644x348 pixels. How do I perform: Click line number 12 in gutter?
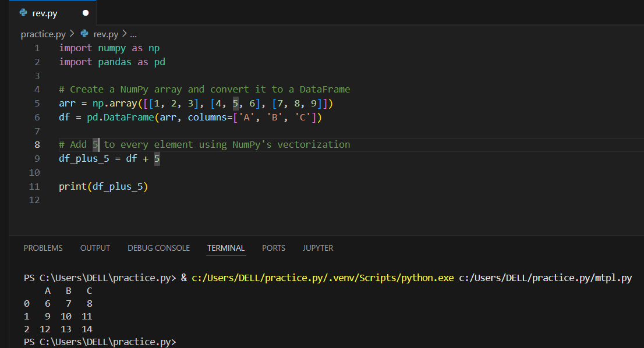34,200
